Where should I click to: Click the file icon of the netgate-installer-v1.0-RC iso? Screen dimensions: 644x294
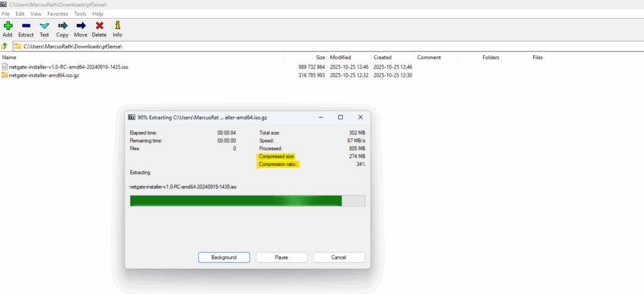tap(4, 67)
